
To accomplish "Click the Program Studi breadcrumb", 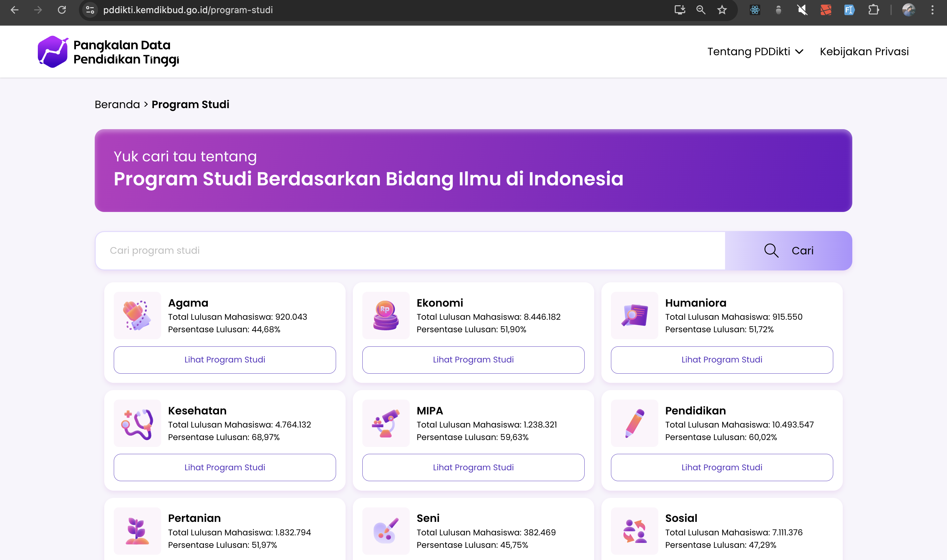I will [x=190, y=105].
